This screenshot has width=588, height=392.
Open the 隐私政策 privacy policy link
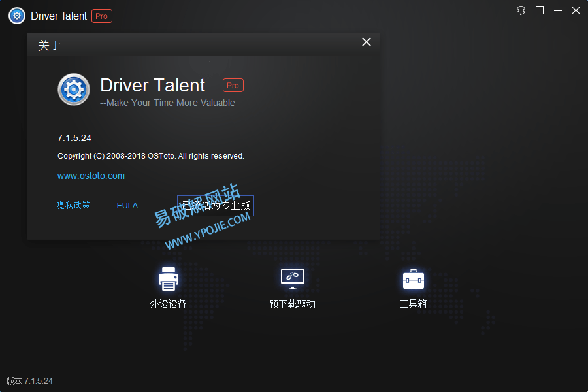point(73,205)
